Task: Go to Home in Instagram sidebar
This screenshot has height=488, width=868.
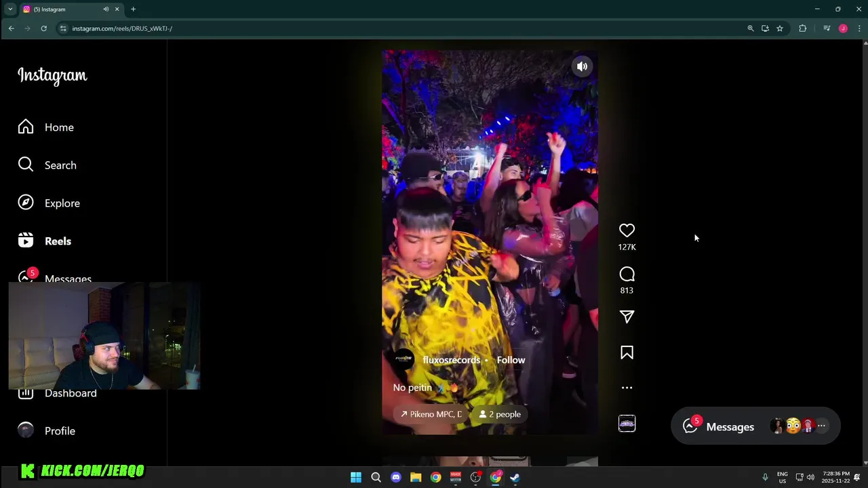Action: tap(46, 127)
